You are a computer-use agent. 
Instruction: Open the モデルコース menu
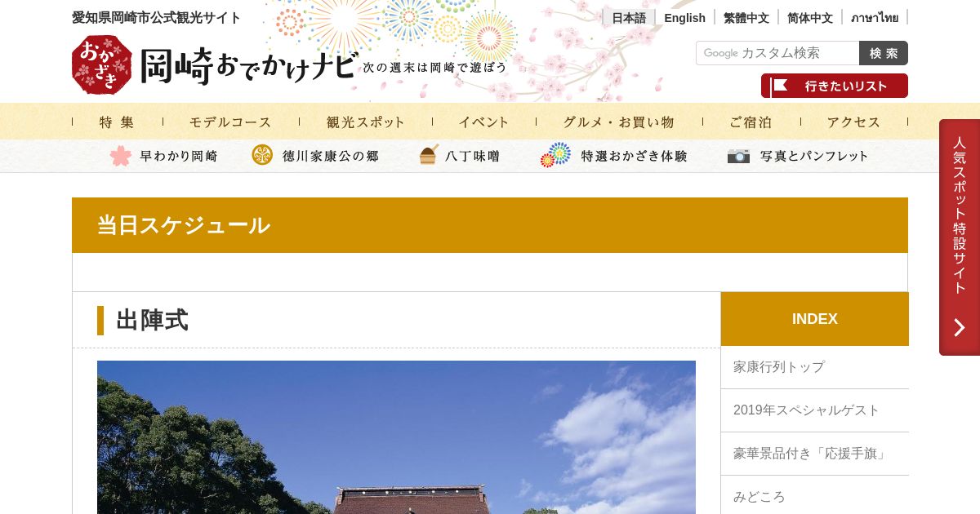coord(230,122)
